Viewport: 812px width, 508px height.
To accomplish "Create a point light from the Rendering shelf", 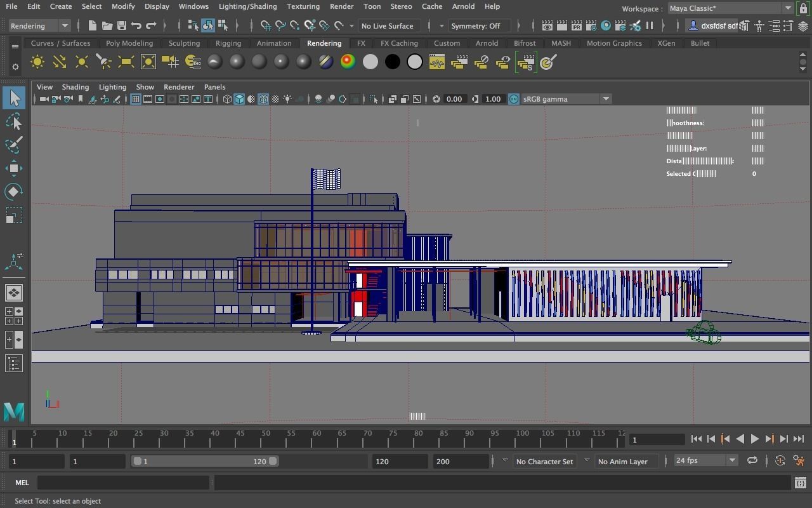I will [81, 62].
